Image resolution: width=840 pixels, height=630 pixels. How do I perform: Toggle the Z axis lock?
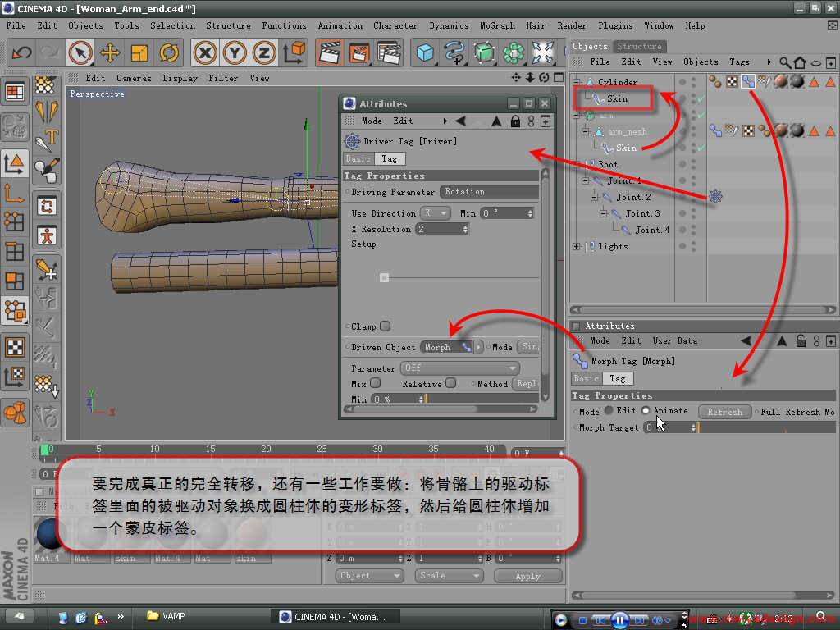point(264,53)
